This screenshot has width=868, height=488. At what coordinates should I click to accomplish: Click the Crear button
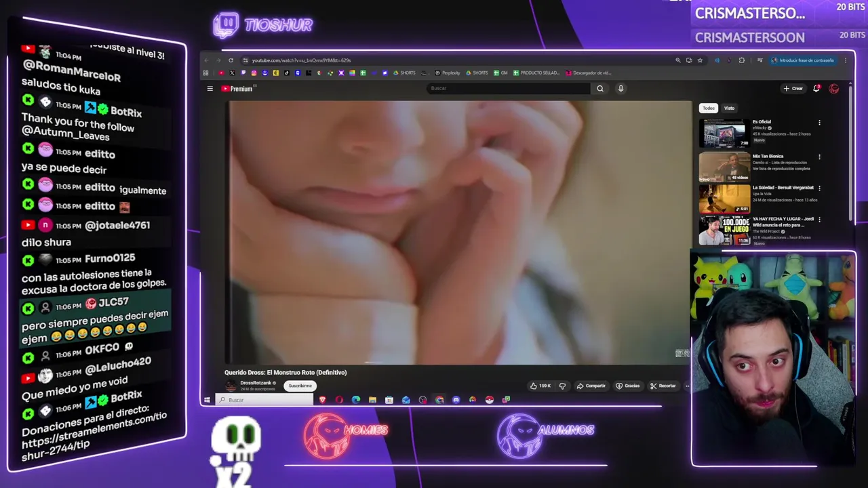pos(793,88)
